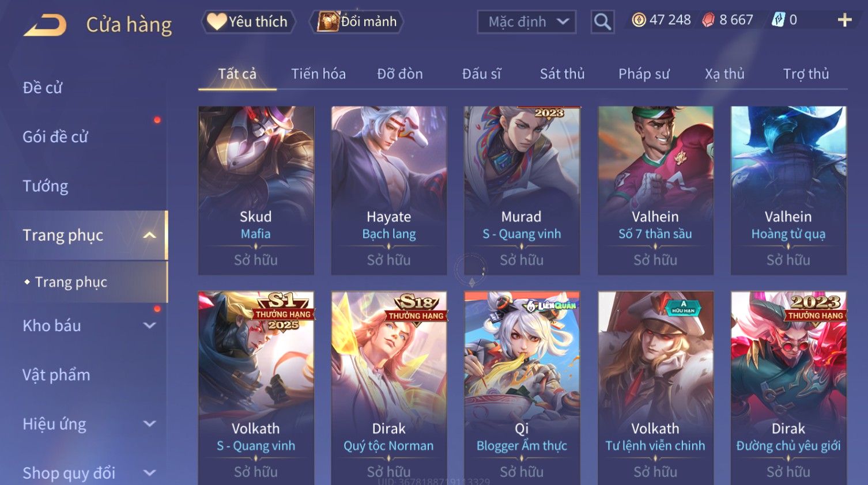Check the gold coin balance icon

pyautogui.click(x=639, y=20)
